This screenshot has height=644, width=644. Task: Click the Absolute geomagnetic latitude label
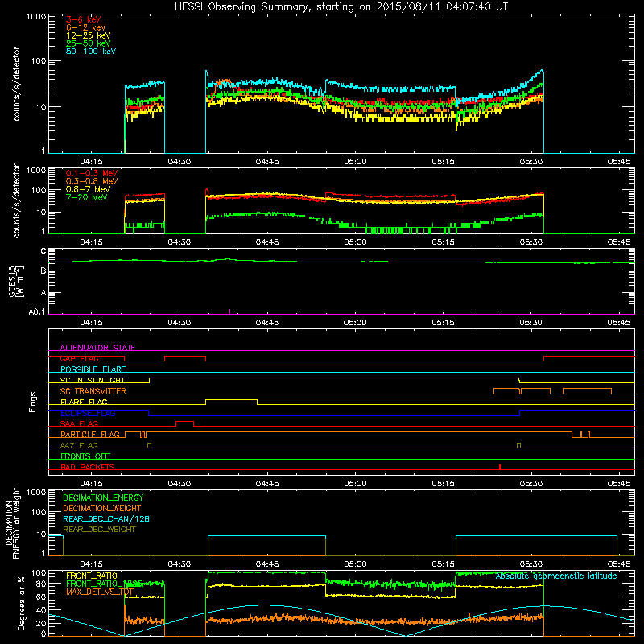(556, 576)
